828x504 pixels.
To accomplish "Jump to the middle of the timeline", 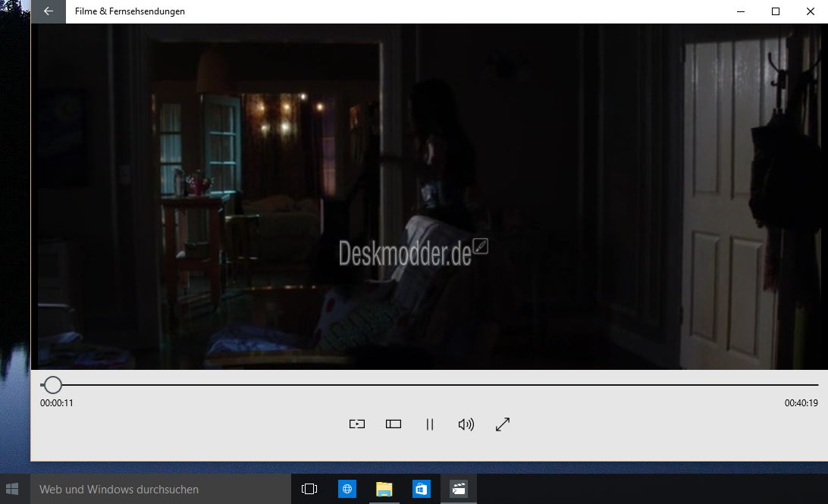I will [429, 385].
